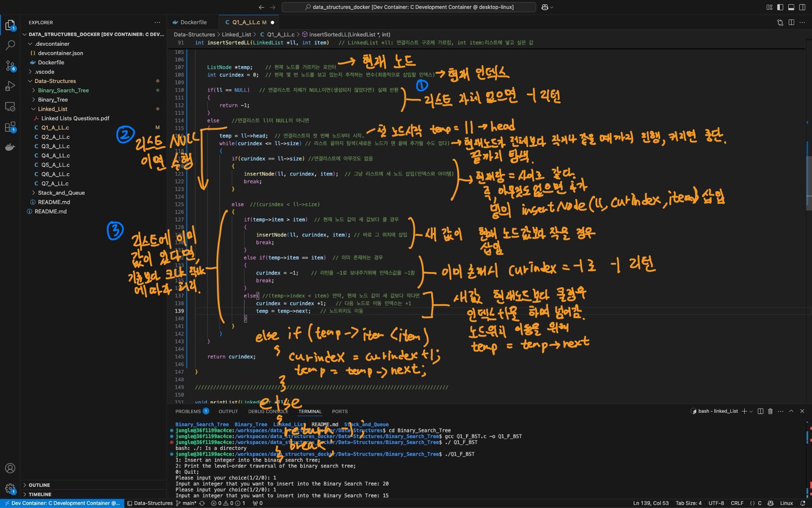
Task: Open the Run and Debug view
Action: (10, 86)
